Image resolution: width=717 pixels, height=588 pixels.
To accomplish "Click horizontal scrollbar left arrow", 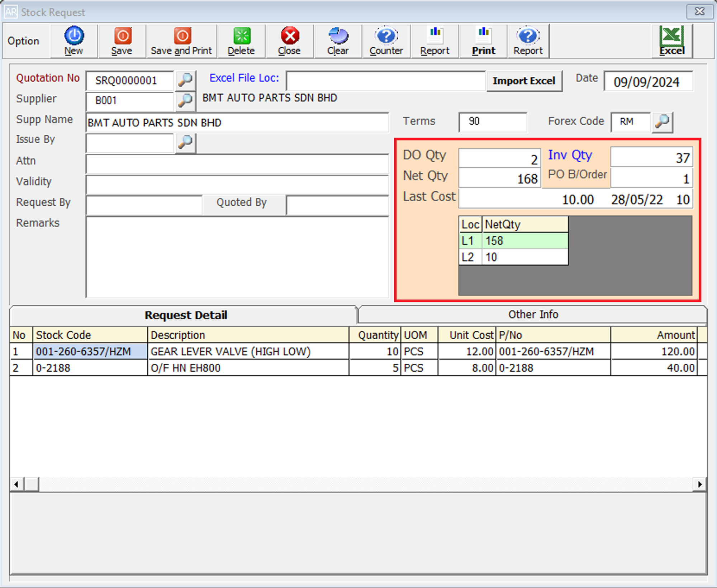I will coord(16,484).
